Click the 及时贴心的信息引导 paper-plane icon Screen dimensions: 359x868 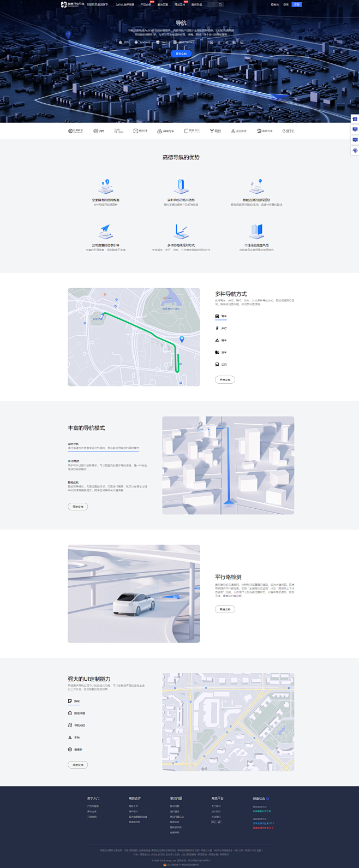[105, 231]
